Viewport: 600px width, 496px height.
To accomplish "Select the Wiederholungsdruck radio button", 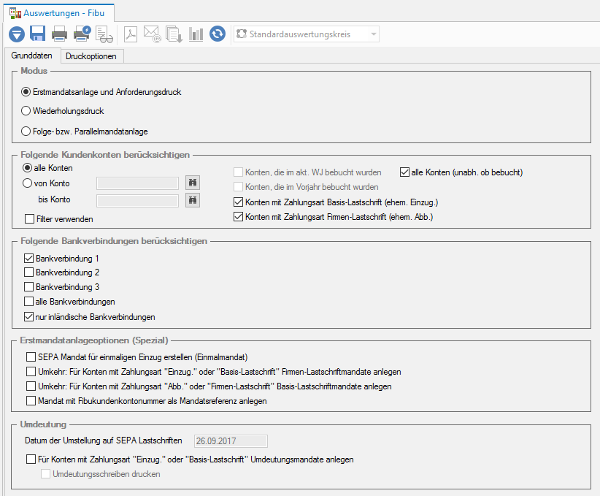I will [x=26, y=111].
